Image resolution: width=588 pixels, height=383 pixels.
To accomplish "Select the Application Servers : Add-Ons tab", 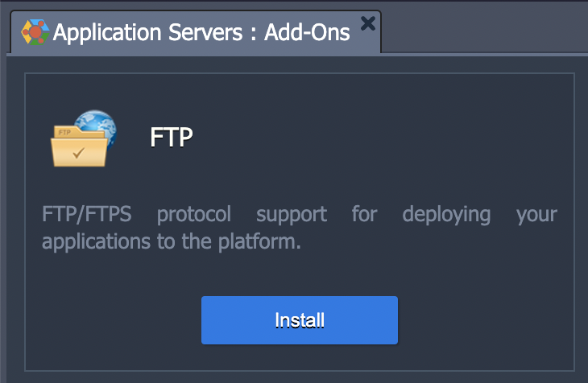I will click(196, 32).
